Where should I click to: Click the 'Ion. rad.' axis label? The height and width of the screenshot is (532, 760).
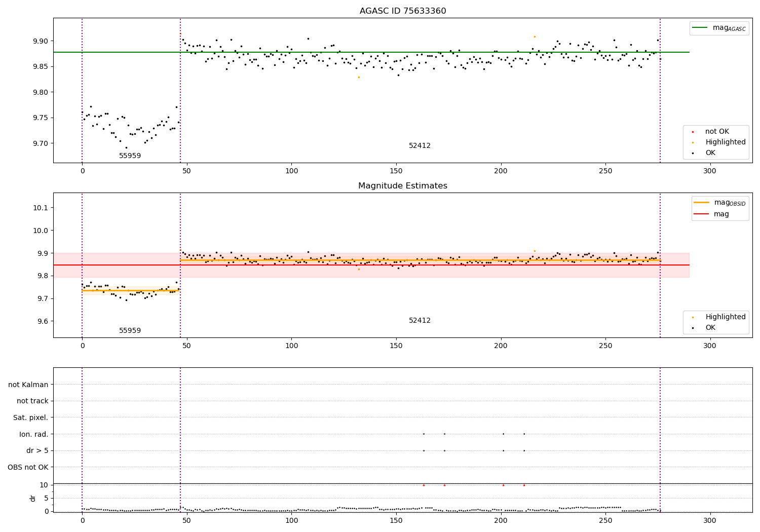click(x=34, y=434)
